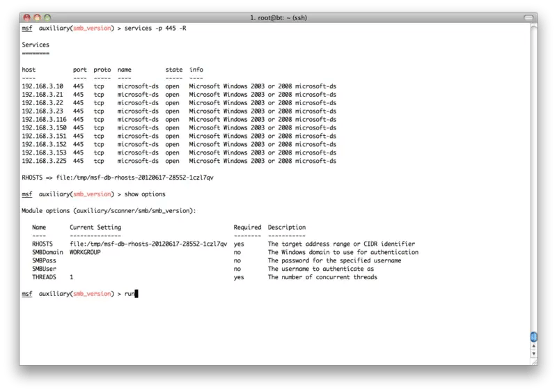Click the 'run' command at the prompt

[x=130, y=294]
